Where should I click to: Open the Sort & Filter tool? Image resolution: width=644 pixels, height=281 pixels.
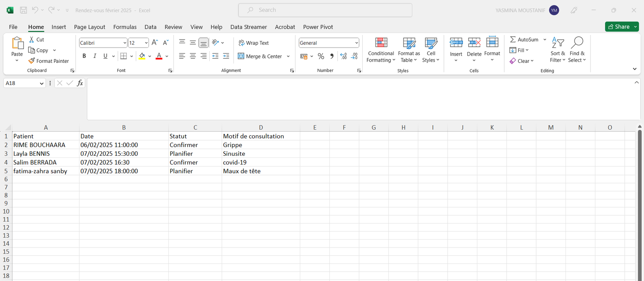(x=557, y=50)
